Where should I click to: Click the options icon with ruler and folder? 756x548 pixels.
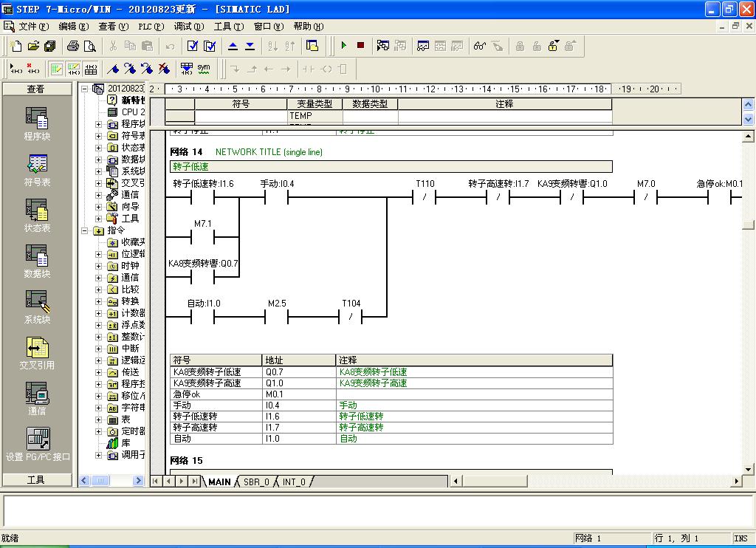pos(312,46)
